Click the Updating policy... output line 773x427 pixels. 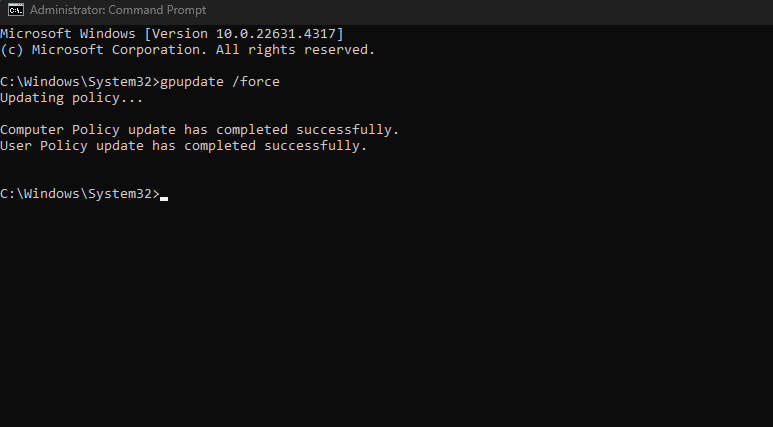[x=71, y=98]
